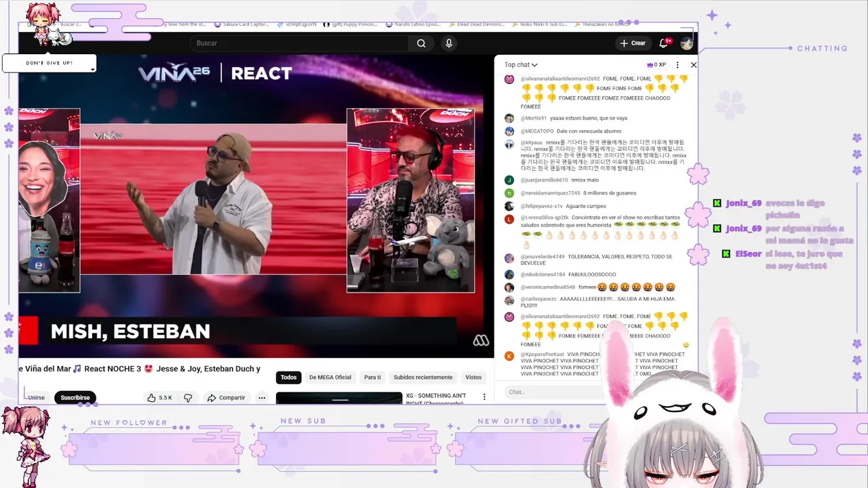Viewport: 868px width, 488px height.
Task: Select the Subidos recientemente chip
Action: (423, 378)
